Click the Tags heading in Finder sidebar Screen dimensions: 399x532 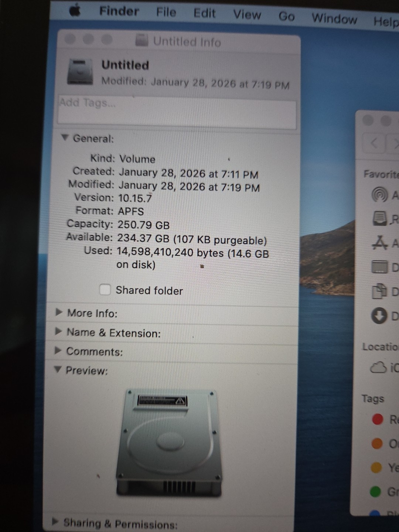click(373, 398)
